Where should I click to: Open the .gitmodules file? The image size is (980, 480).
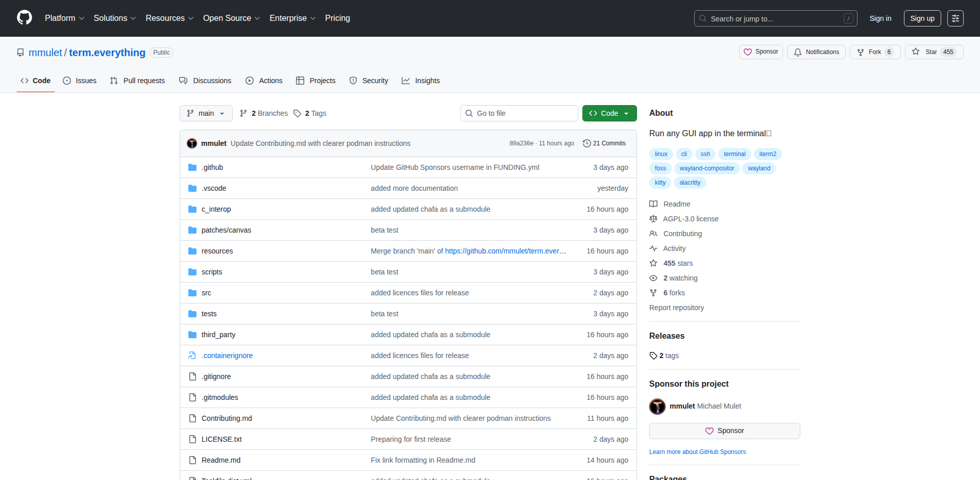coord(219,397)
